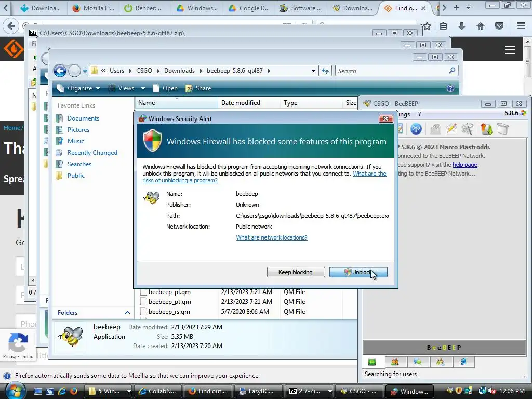Sort by the Date modified column header
532x399 pixels.
249,103
